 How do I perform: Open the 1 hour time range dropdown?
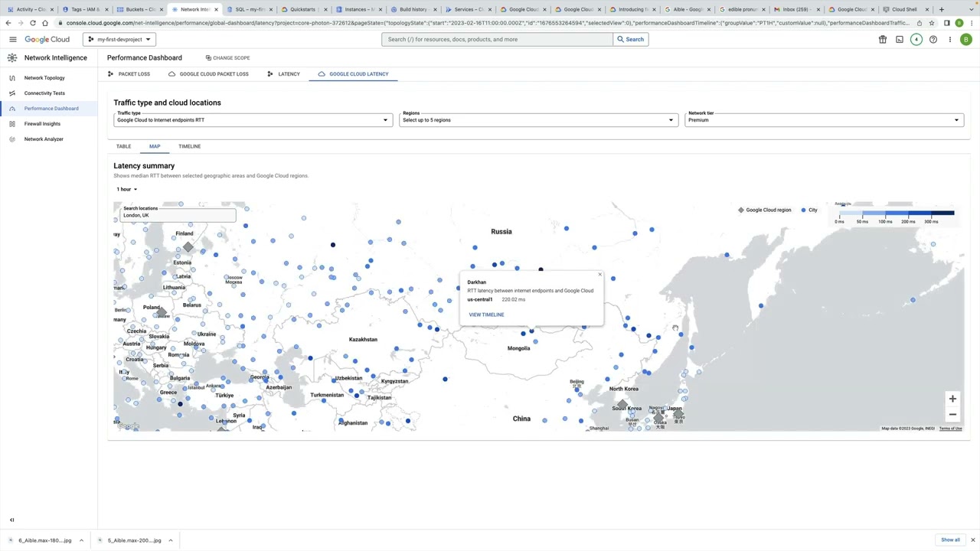point(126,189)
